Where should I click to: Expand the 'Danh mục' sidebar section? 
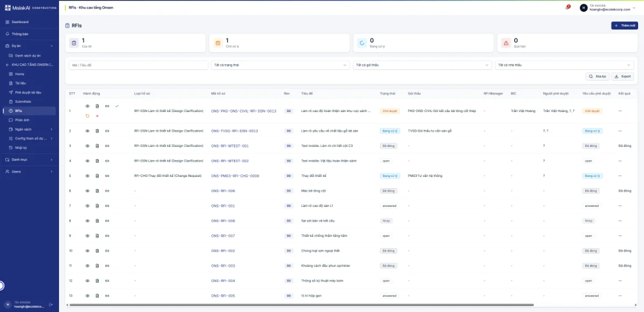click(52, 160)
